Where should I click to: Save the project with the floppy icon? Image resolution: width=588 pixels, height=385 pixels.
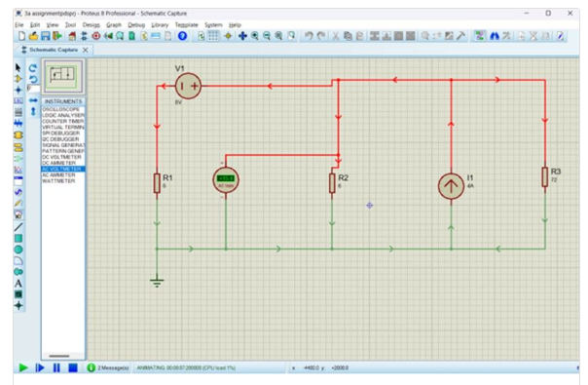46,36
